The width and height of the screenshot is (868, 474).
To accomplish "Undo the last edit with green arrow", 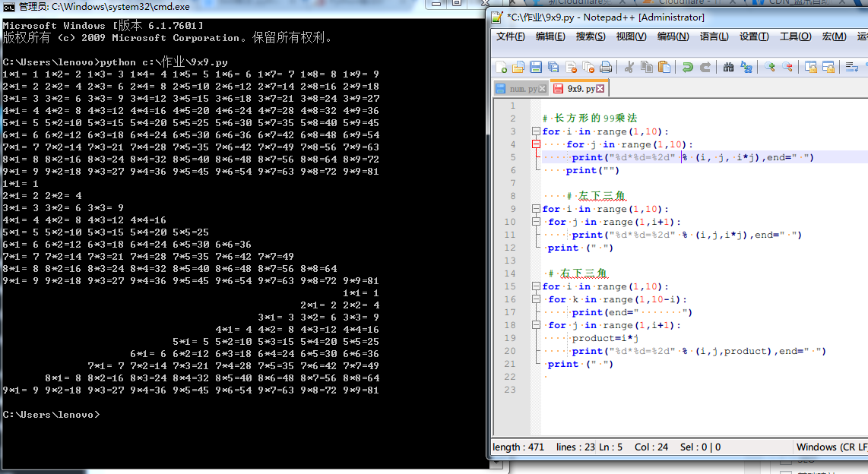I will (x=688, y=68).
